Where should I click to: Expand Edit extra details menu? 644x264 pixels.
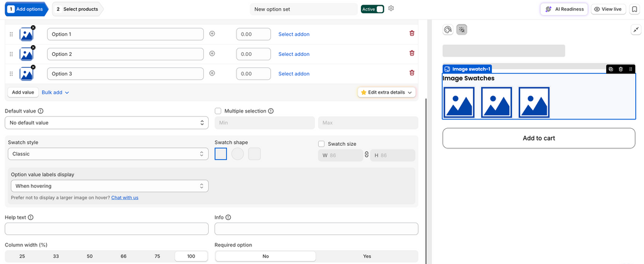click(x=387, y=92)
